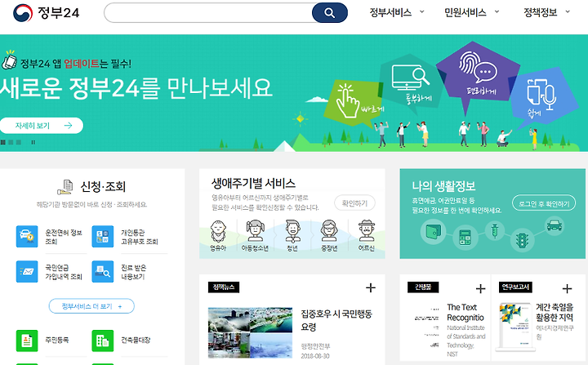588x365 pixels.
Task: Click the 국민연금 가입내역 조회 envelope icon
Action: (27, 272)
